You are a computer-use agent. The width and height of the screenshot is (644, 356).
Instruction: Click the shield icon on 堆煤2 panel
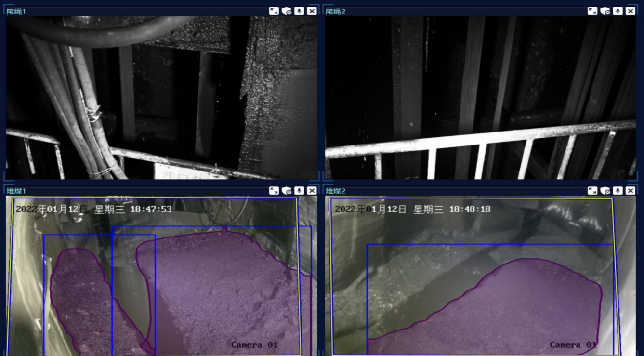605,191
